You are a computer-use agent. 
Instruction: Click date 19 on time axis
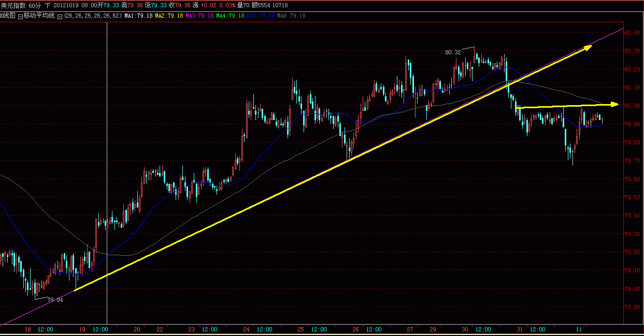[x=82, y=329]
